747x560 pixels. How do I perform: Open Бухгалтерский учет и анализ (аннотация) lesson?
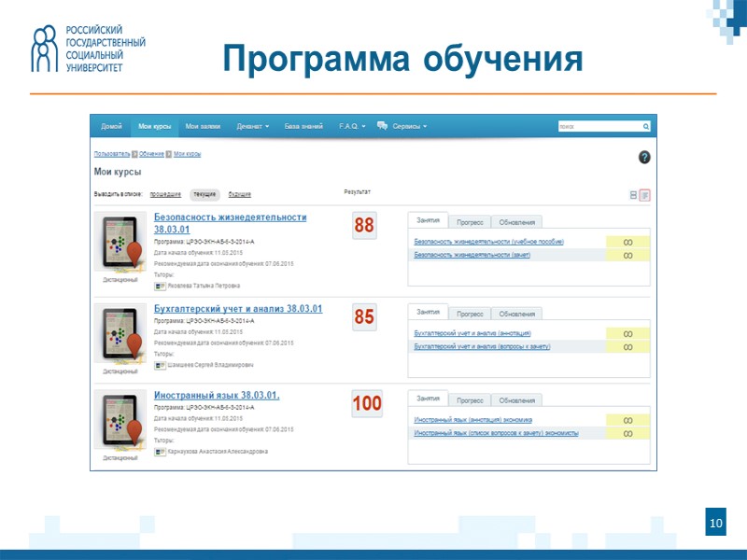pyautogui.click(x=472, y=333)
